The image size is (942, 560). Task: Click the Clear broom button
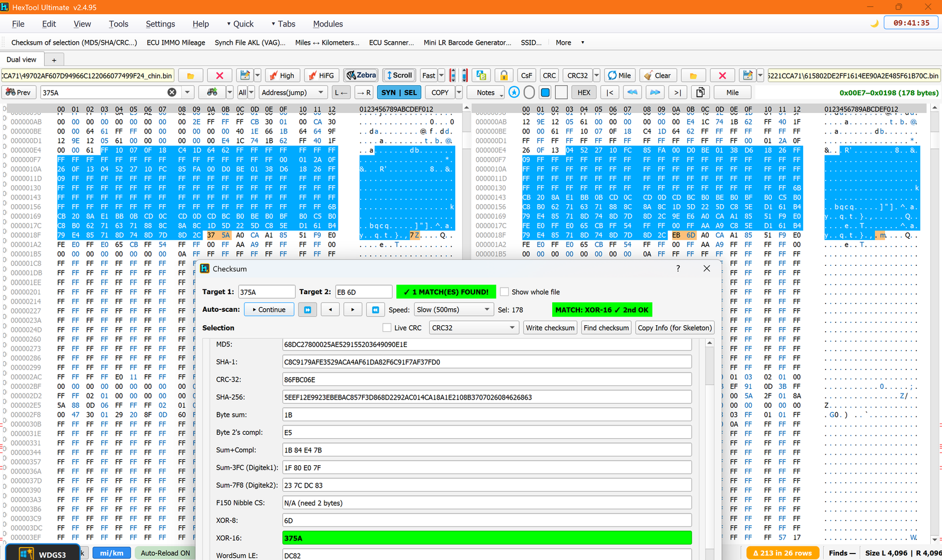click(658, 75)
